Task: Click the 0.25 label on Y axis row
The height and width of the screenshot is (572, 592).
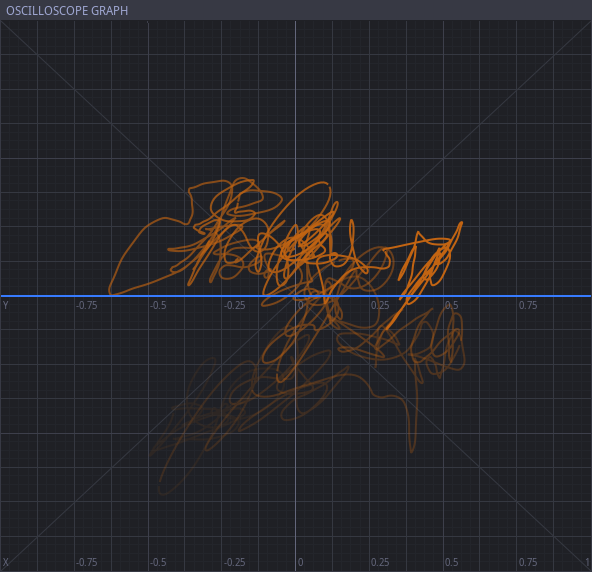Action: (x=380, y=305)
